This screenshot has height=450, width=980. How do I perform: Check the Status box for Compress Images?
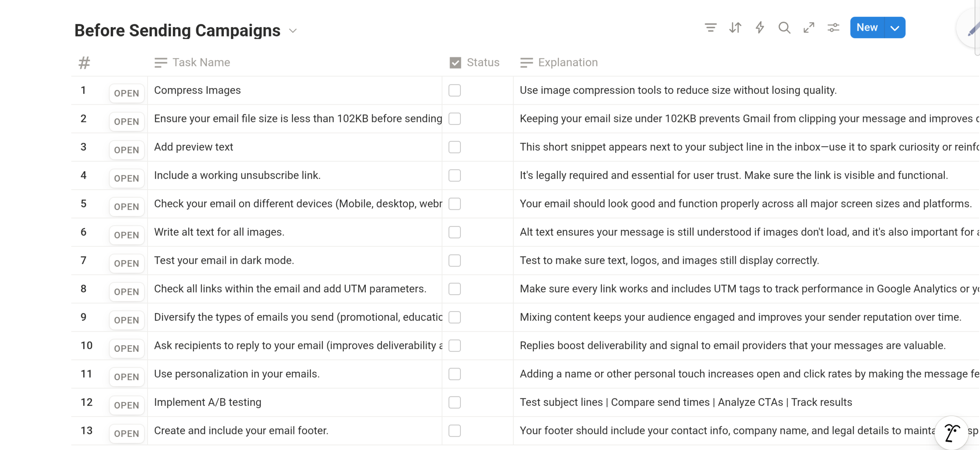[x=454, y=90]
